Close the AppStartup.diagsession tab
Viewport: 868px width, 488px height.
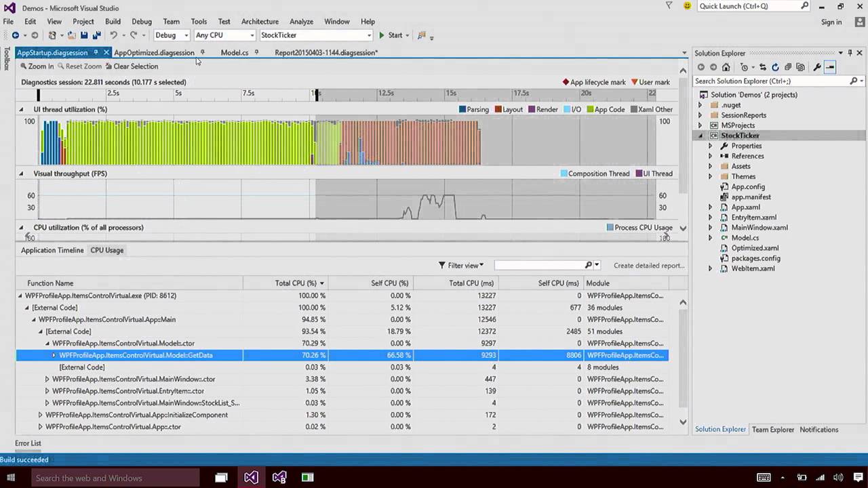106,52
